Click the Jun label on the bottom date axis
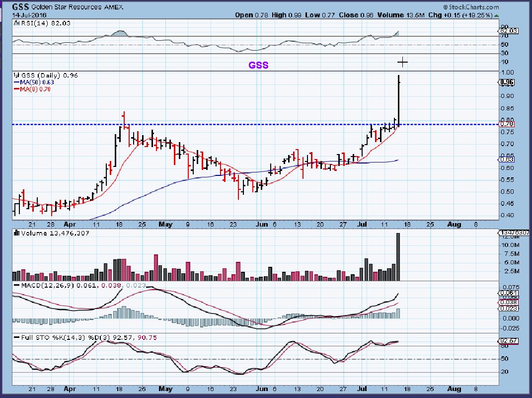Viewport: 532px width, 398px height. click(262, 389)
